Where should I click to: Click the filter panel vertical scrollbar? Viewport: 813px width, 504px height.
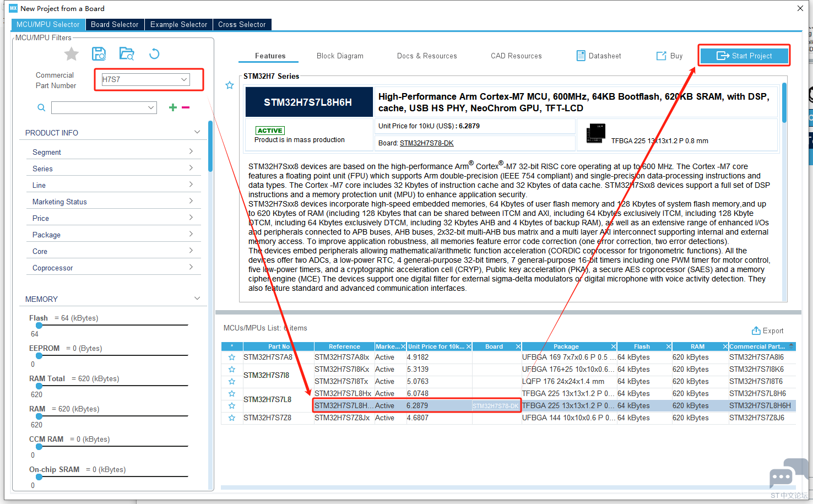[x=210, y=146]
